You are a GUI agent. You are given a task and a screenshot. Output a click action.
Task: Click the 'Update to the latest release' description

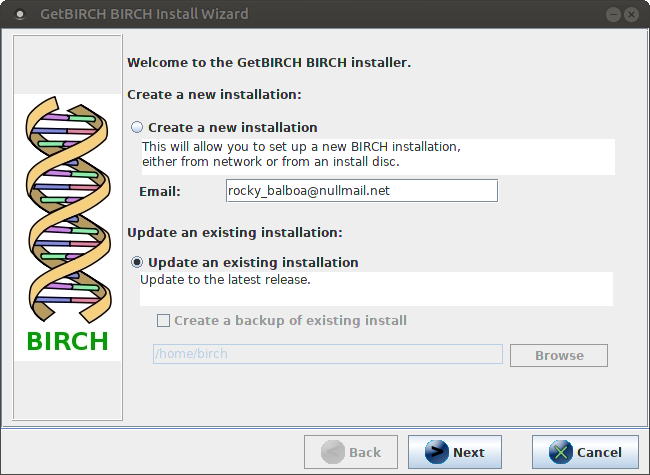(x=226, y=279)
